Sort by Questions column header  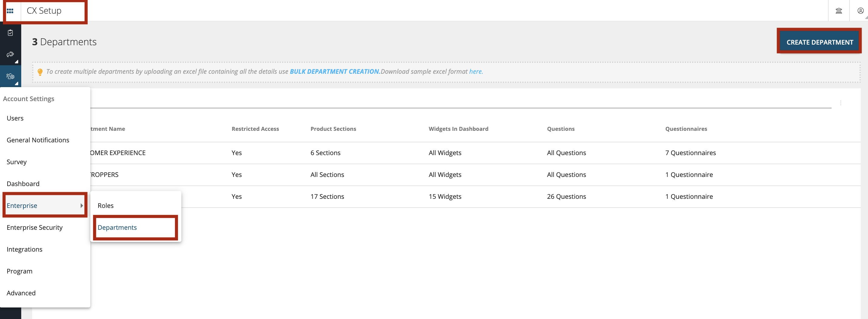(x=561, y=129)
